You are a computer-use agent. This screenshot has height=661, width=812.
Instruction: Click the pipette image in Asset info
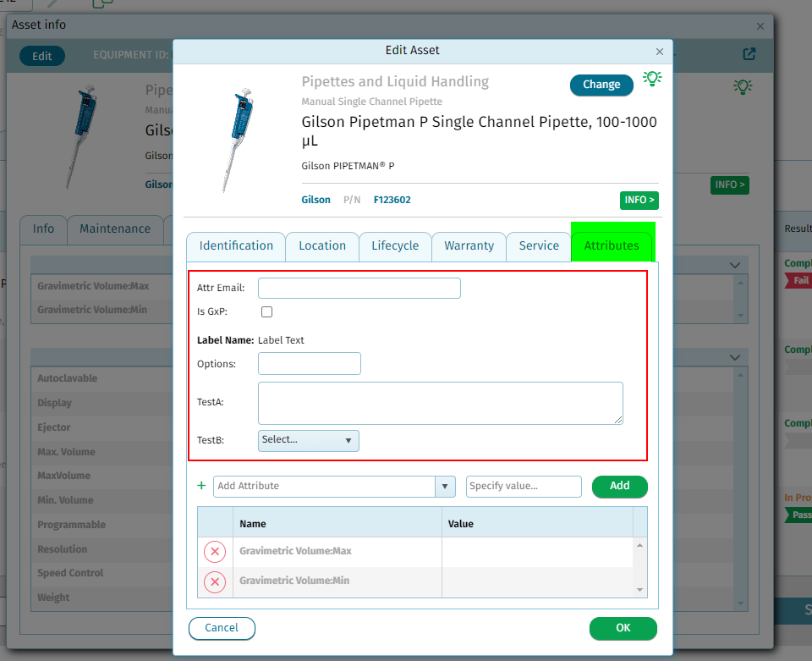pos(81,137)
